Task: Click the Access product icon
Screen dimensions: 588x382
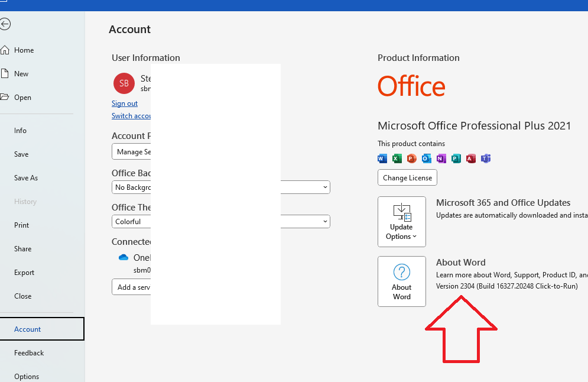Action: coord(470,158)
